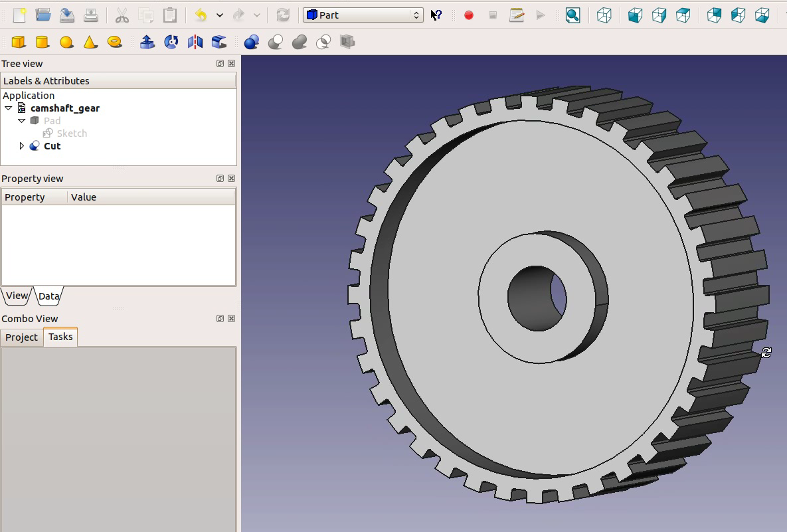Create a cylinder primitive

(41, 41)
